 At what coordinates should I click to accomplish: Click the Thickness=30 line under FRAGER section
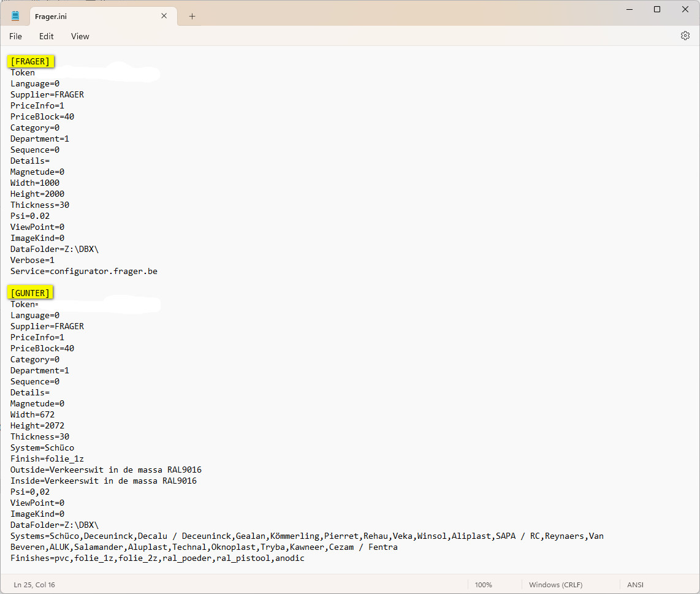coord(40,205)
